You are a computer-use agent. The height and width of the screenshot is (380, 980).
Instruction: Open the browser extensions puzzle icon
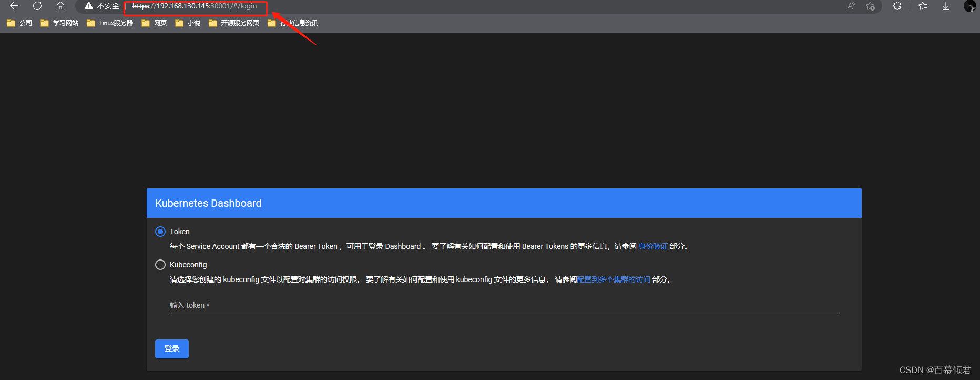pyautogui.click(x=897, y=6)
